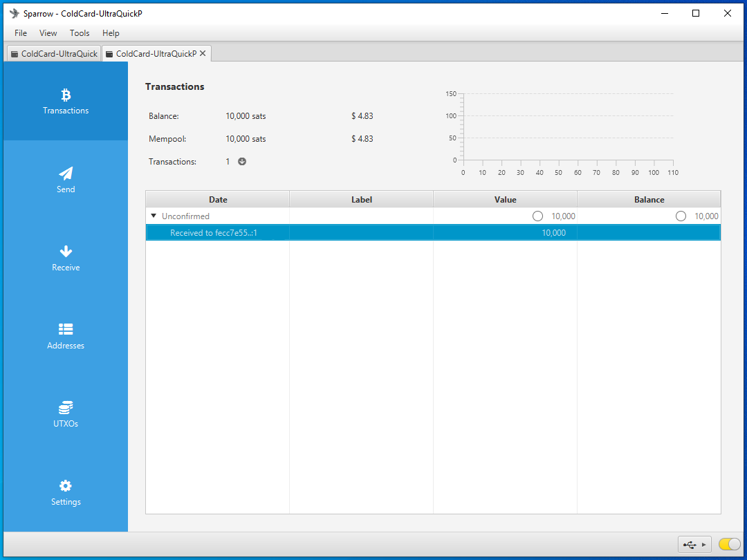The height and width of the screenshot is (560, 747).
Task: Click the status circle in the Unconfirmed Value cell
Action: point(538,216)
